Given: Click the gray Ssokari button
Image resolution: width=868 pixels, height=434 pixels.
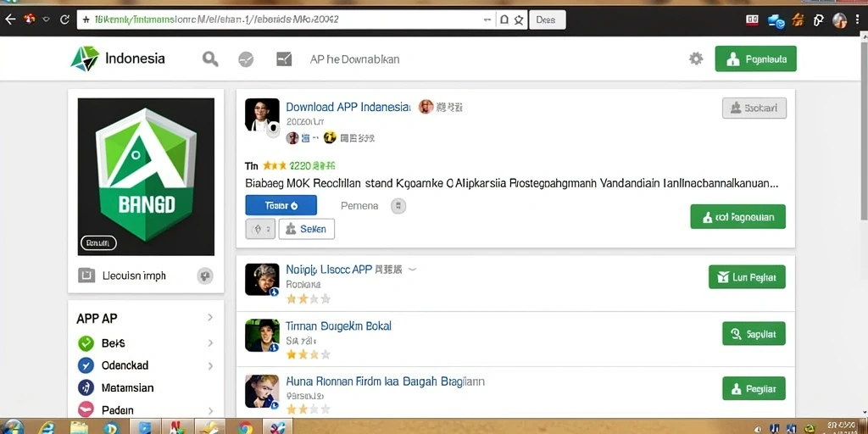Looking at the screenshot, I should pos(754,108).
